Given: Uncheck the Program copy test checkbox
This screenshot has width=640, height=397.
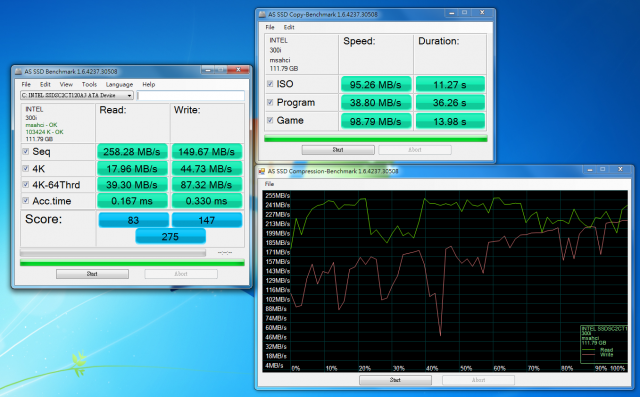Looking at the screenshot, I should pos(270,102).
